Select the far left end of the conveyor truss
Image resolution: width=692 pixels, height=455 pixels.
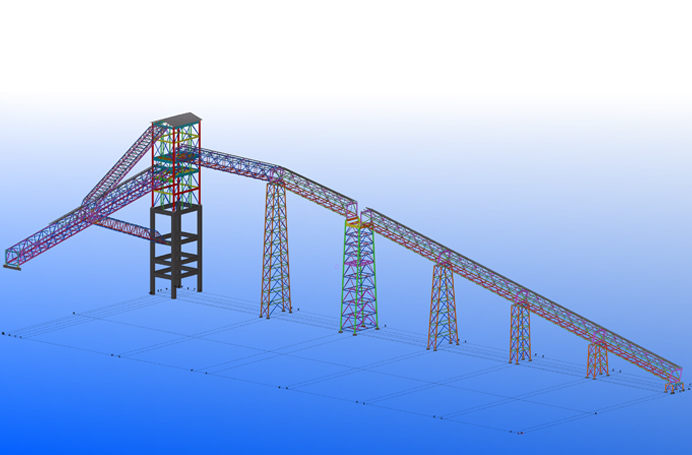click(12, 257)
